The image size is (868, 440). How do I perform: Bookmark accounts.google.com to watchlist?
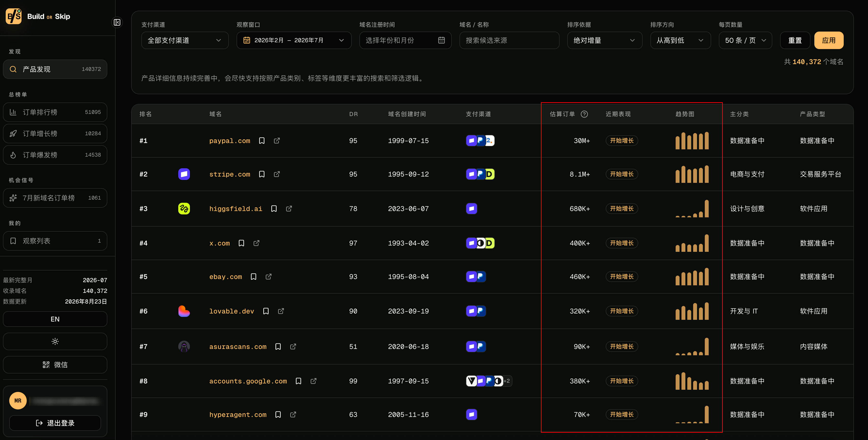[298, 381]
